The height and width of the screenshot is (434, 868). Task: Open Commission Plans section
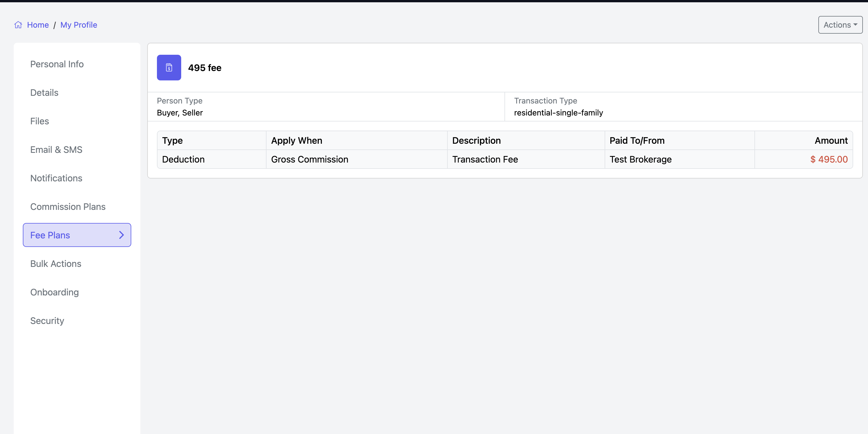(68, 207)
